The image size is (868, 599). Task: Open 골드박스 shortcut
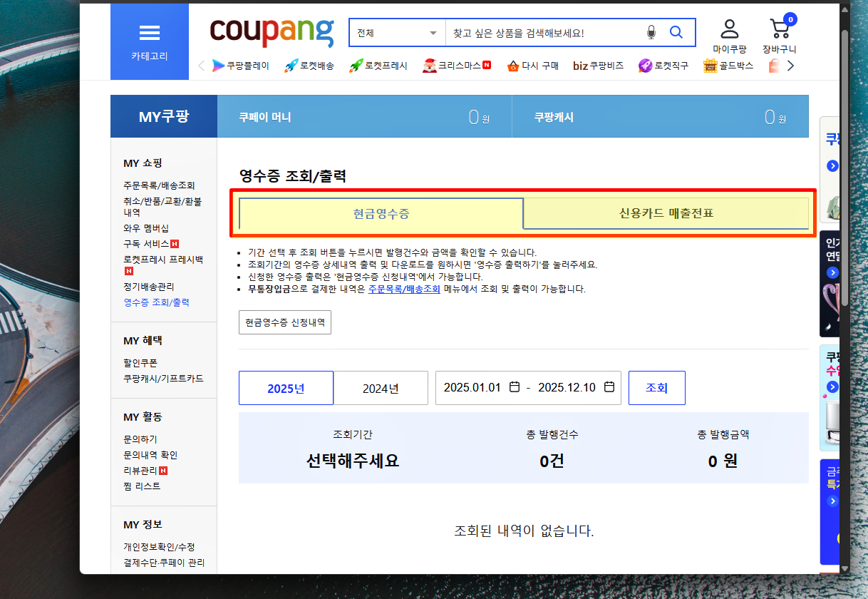pyautogui.click(x=728, y=66)
